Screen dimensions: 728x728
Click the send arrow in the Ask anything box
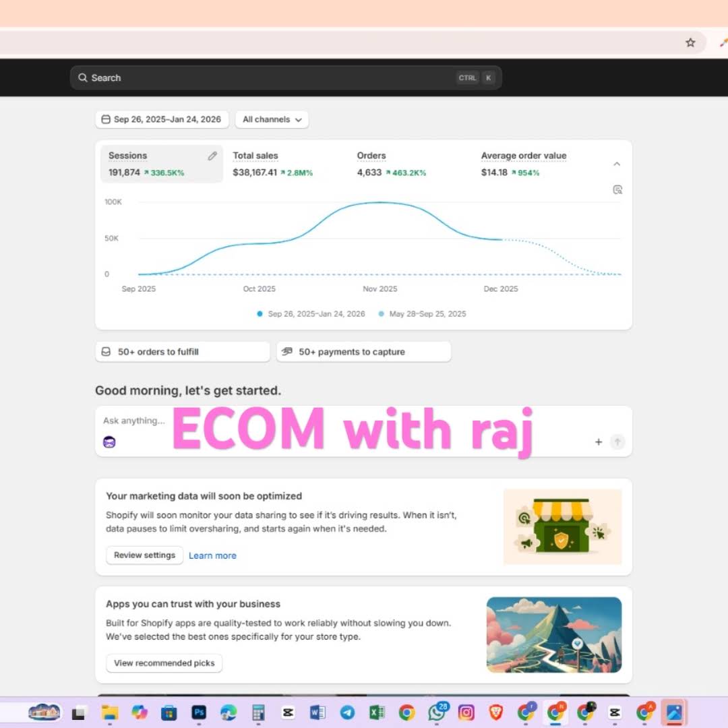point(617,442)
